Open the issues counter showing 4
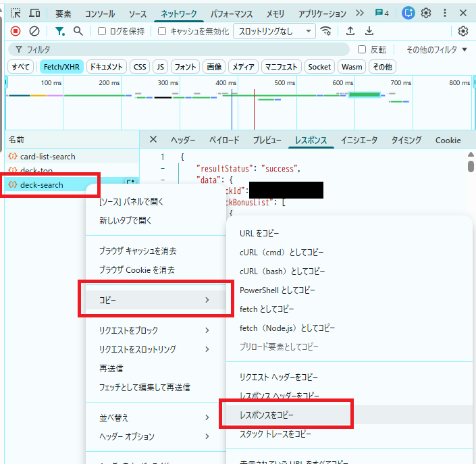The image size is (476, 464). click(382, 13)
